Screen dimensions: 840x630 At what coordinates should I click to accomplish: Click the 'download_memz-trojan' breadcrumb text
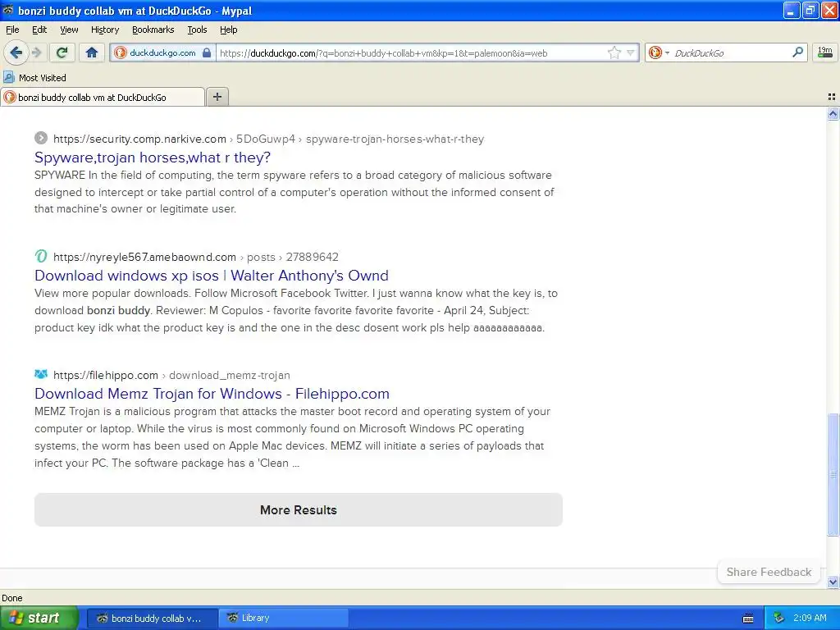point(230,375)
